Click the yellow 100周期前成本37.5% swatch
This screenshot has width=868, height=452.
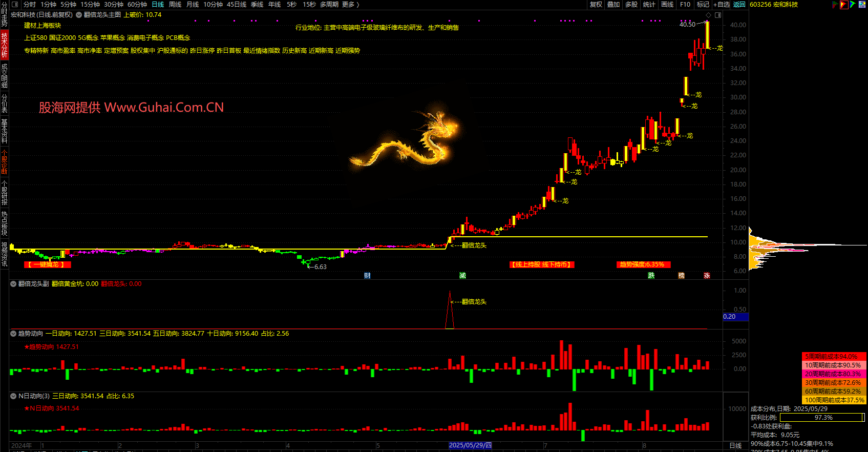834,400
